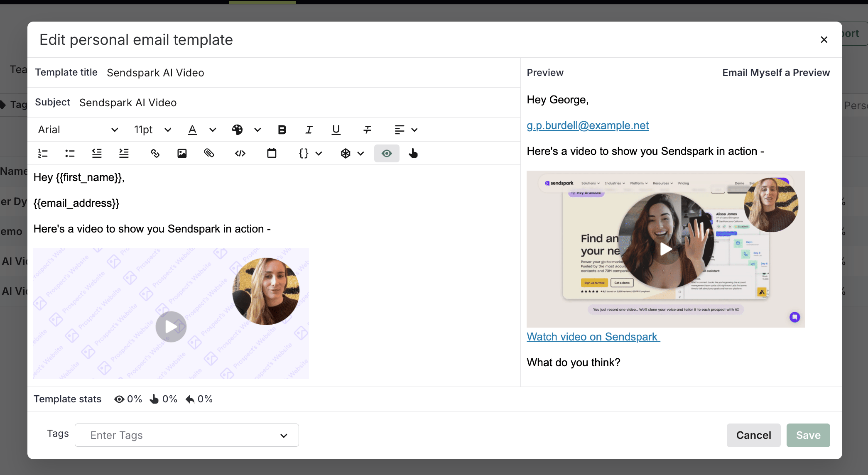868x475 pixels.
Task: Open the font size dropdown showing 11pt
Action: pyautogui.click(x=152, y=130)
